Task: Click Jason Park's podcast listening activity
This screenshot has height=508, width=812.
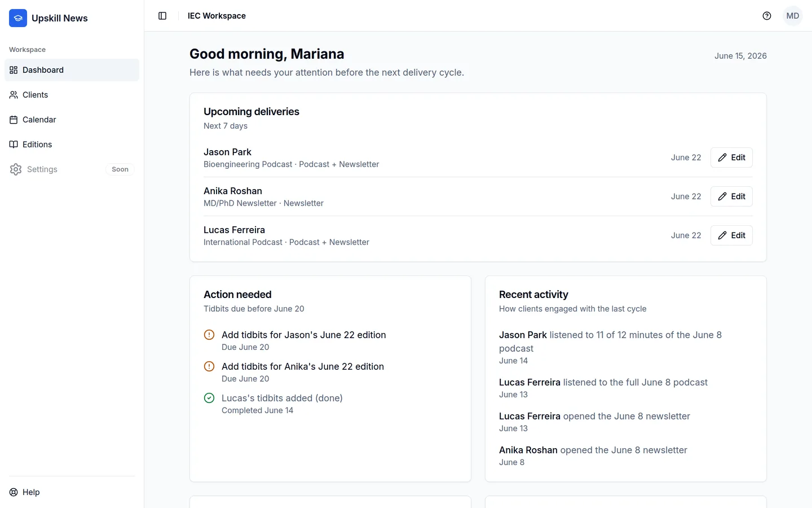Action: pyautogui.click(x=610, y=341)
